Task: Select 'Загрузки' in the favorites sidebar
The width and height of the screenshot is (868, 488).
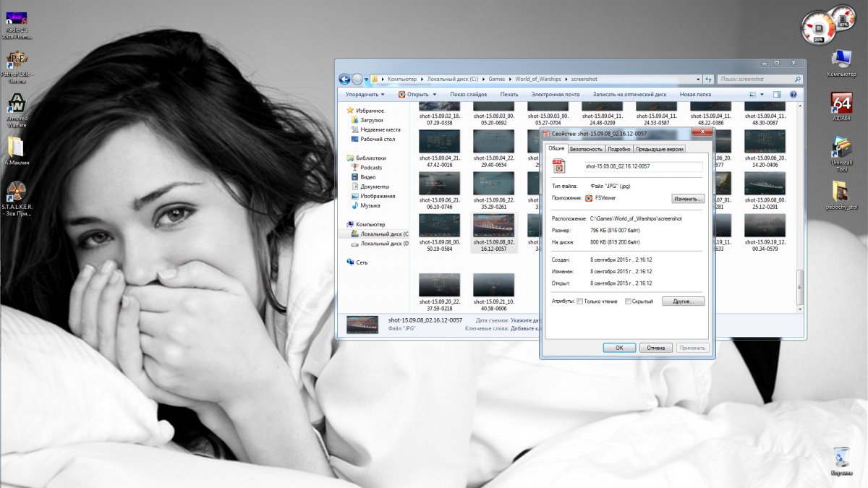Action: tap(371, 120)
